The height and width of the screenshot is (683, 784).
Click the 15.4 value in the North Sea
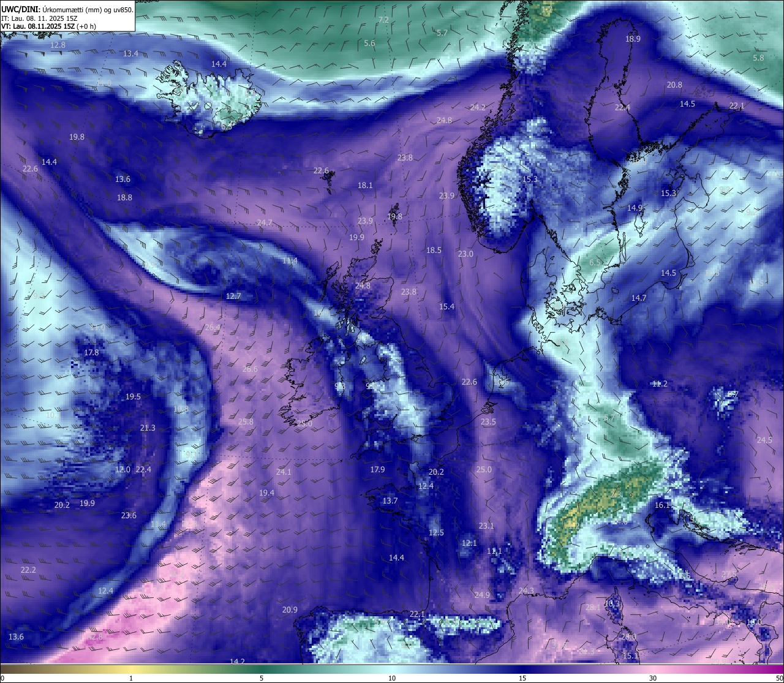coord(447,307)
